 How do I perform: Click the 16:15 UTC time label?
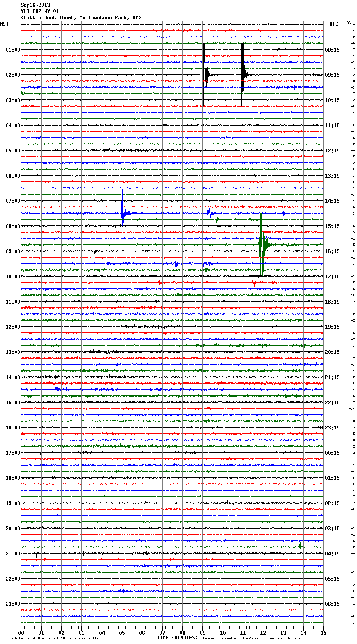(332, 251)
